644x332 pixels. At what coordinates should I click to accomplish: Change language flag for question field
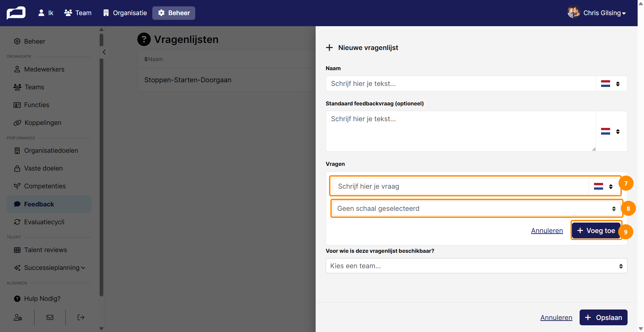tap(604, 186)
